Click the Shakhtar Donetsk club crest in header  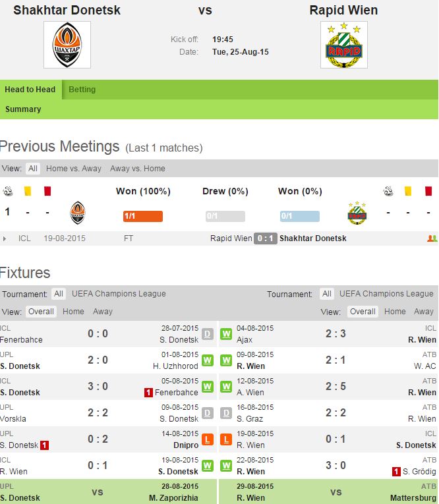click(67, 45)
